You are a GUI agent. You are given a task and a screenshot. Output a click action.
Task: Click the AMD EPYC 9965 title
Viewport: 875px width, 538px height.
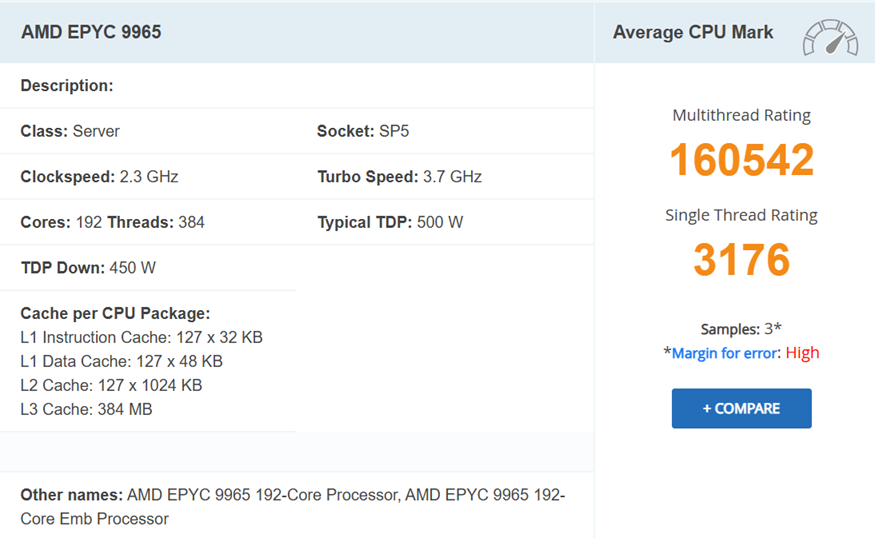(91, 32)
